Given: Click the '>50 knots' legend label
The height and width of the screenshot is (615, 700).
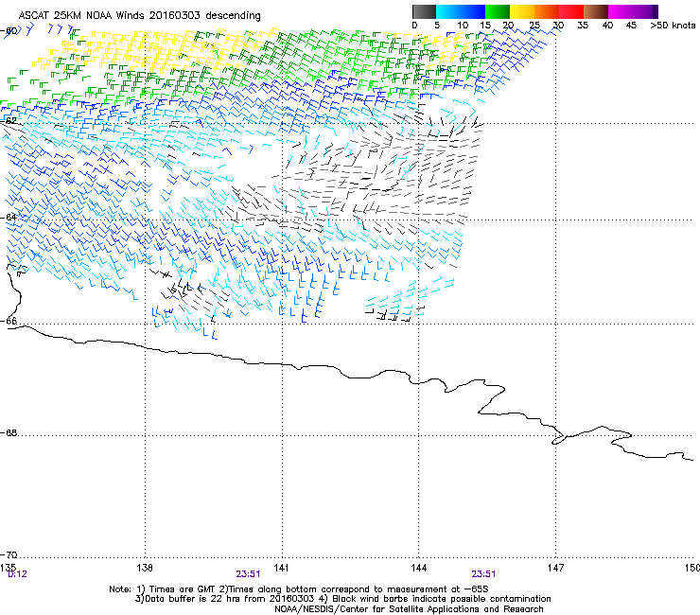Looking at the screenshot, I should click(x=673, y=26).
